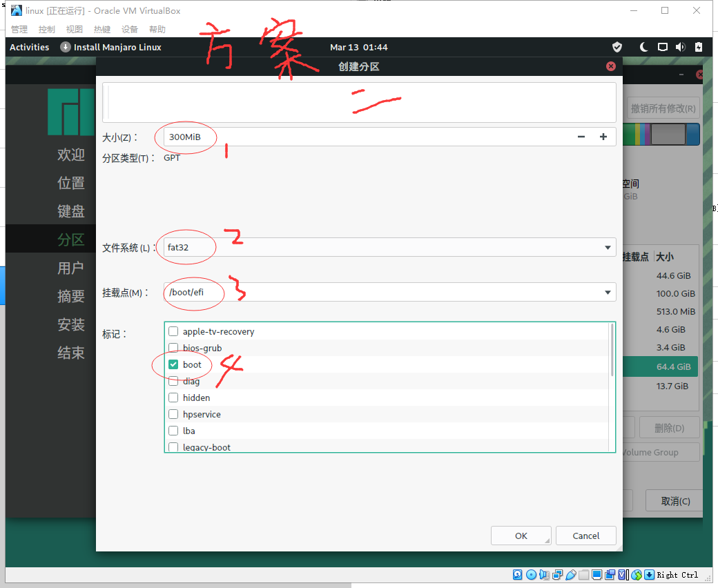Close the 创建分区 dialog with red X

pyautogui.click(x=610, y=66)
